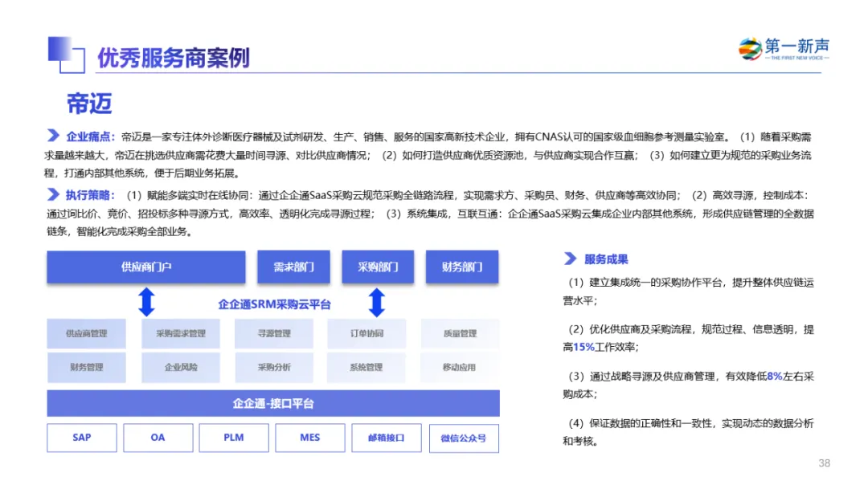This screenshot has width=868, height=489.
Task: Click the chevron icon beside 服务成果
Action: [570, 259]
